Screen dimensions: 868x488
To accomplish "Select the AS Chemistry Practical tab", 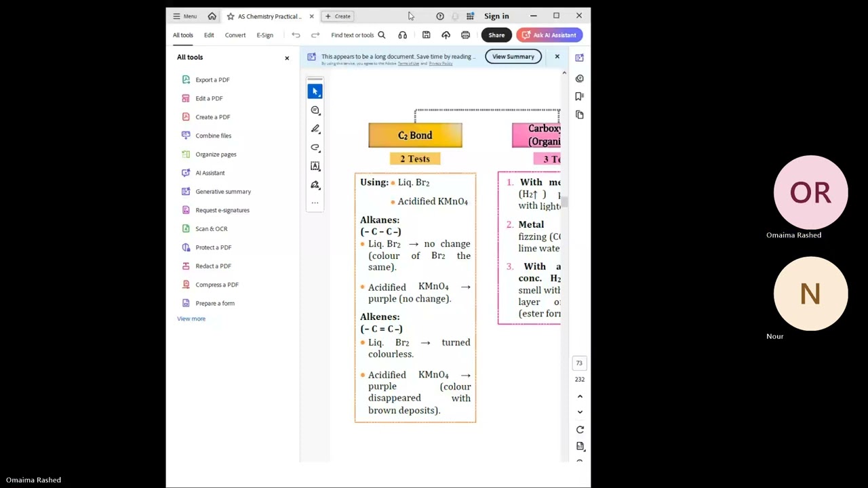I will tap(269, 16).
